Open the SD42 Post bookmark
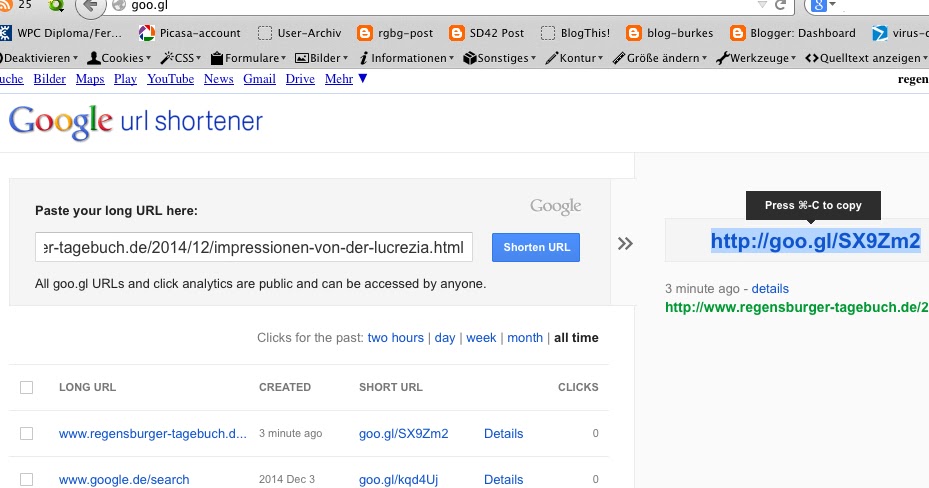This screenshot has height=488, width=929. [x=487, y=33]
